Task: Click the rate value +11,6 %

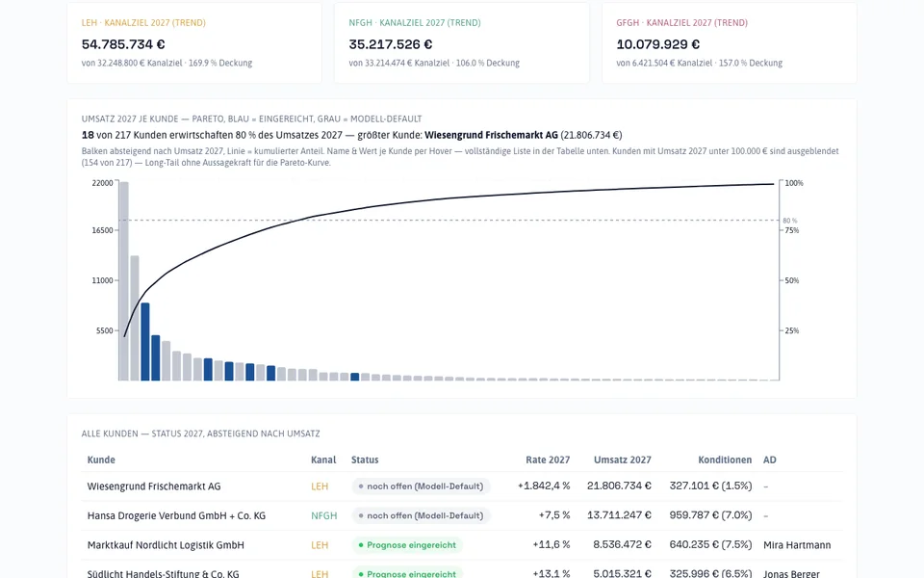Action: tap(552, 545)
